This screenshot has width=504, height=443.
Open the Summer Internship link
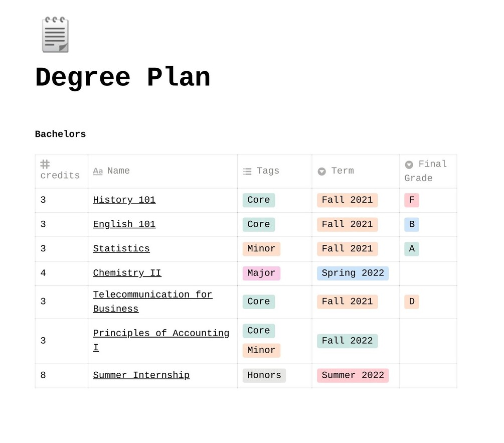pyautogui.click(x=141, y=375)
